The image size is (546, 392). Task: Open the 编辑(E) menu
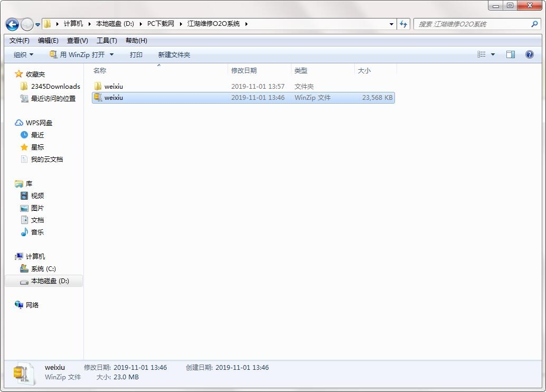pos(48,41)
